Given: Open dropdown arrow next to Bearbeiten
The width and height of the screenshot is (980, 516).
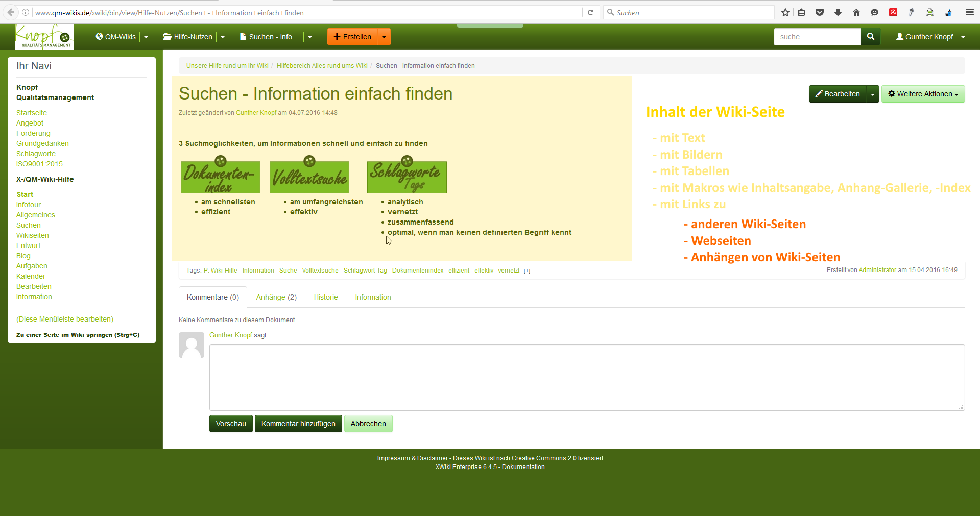Looking at the screenshot, I should [x=873, y=94].
